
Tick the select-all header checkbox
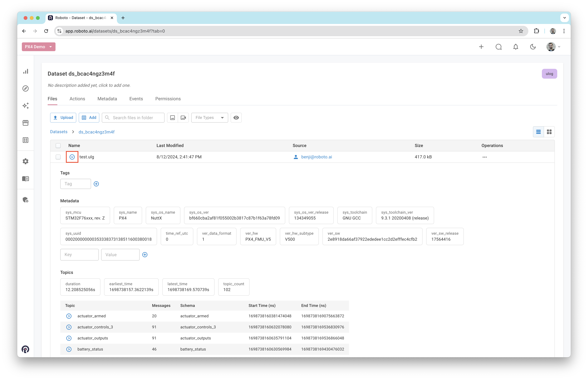(58, 146)
